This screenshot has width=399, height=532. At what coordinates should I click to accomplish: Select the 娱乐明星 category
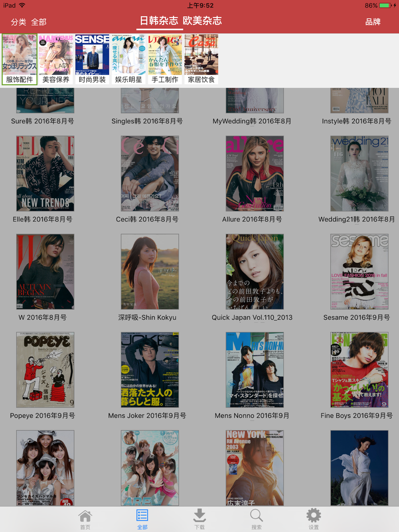click(x=128, y=59)
